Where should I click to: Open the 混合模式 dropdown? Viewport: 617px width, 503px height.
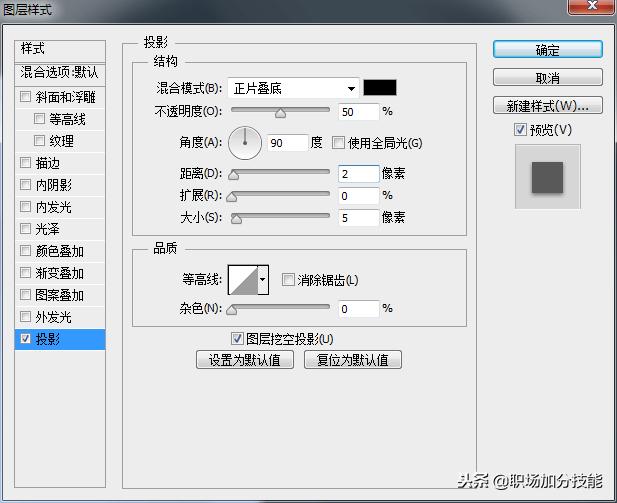(x=293, y=88)
